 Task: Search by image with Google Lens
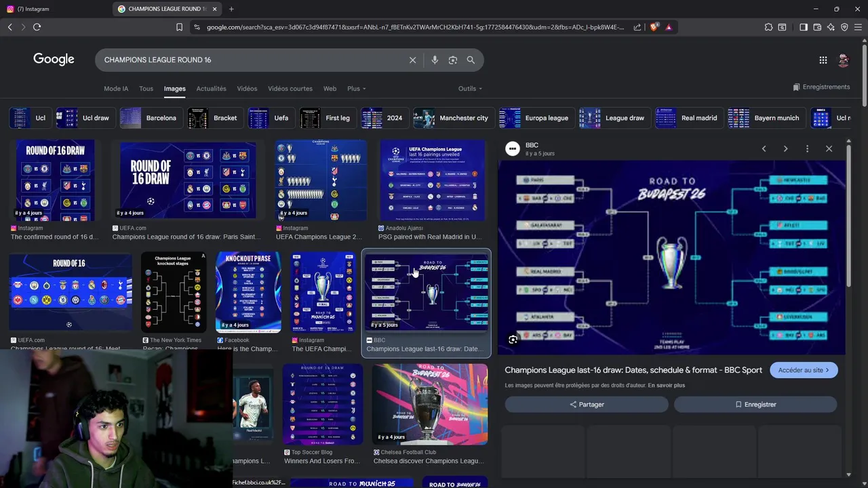pos(453,60)
